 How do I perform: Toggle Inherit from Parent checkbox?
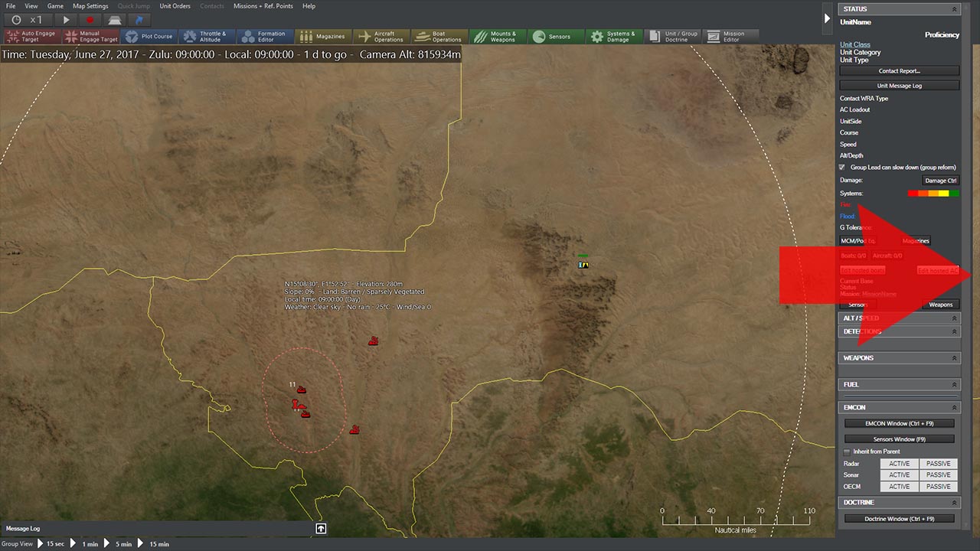point(847,452)
